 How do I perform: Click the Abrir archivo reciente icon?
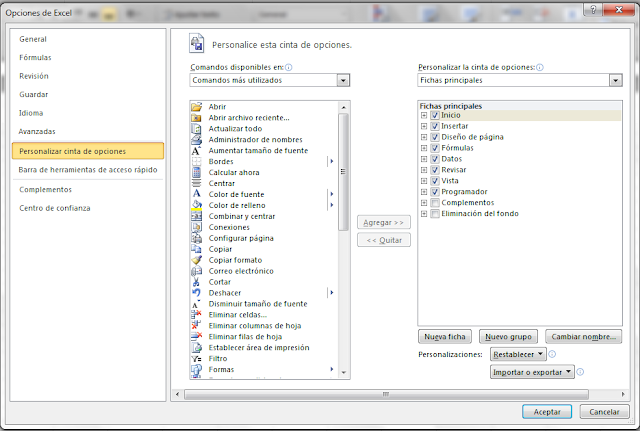pyautogui.click(x=197, y=118)
